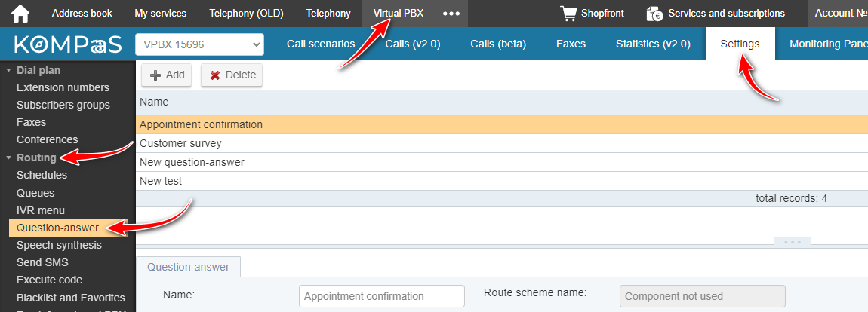
Task: Click the Delete button
Action: click(232, 75)
